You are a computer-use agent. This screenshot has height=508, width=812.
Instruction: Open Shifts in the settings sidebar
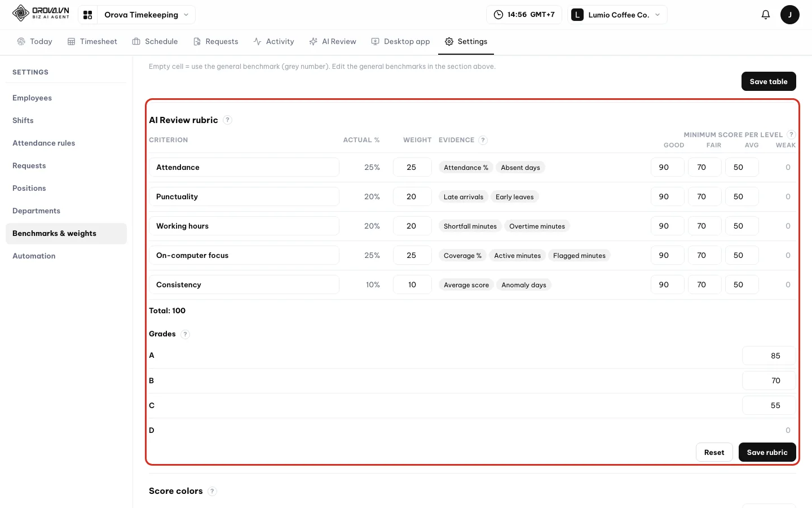point(66,121)
